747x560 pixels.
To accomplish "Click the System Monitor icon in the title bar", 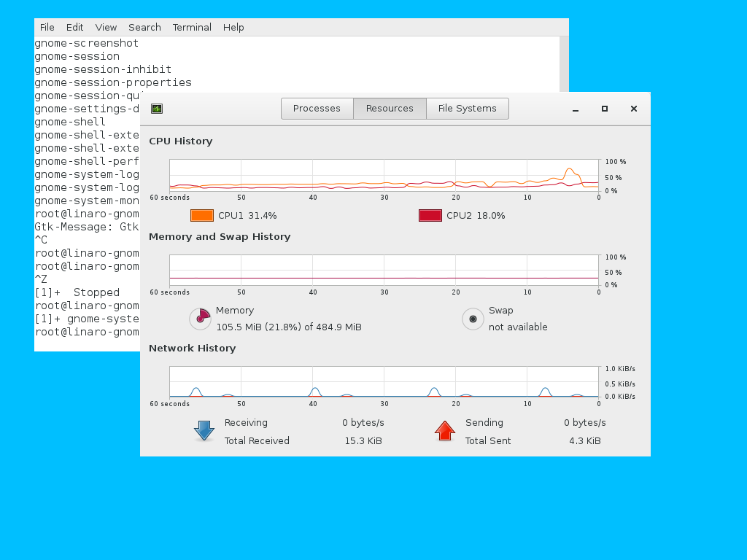I will pos(157,108).
